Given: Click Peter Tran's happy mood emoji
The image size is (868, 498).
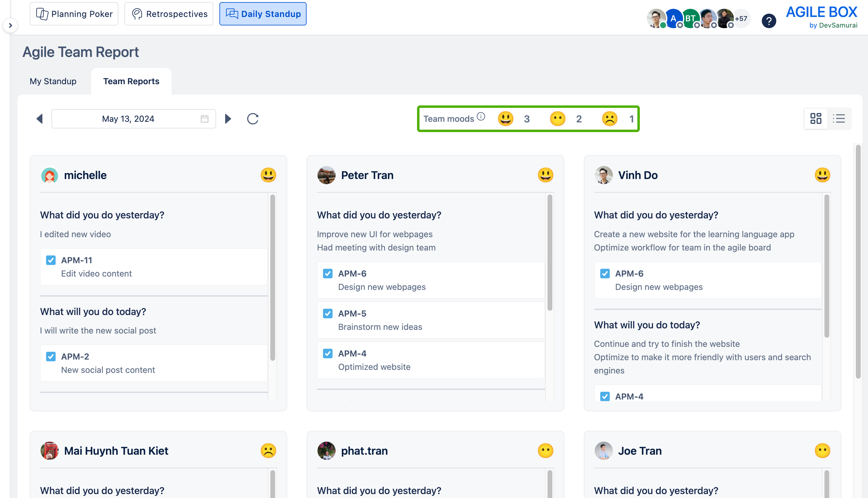Looking at the screenshot, I should tap(545, 175).
